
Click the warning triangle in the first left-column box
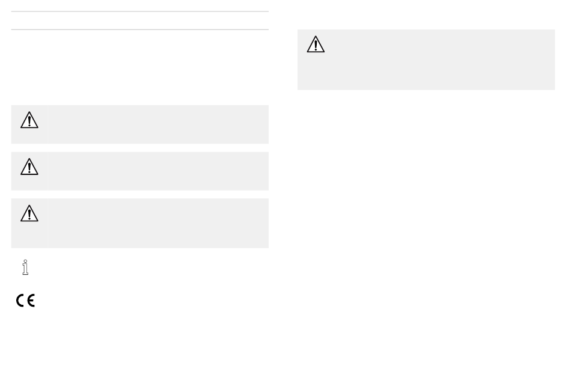[29, 120]
